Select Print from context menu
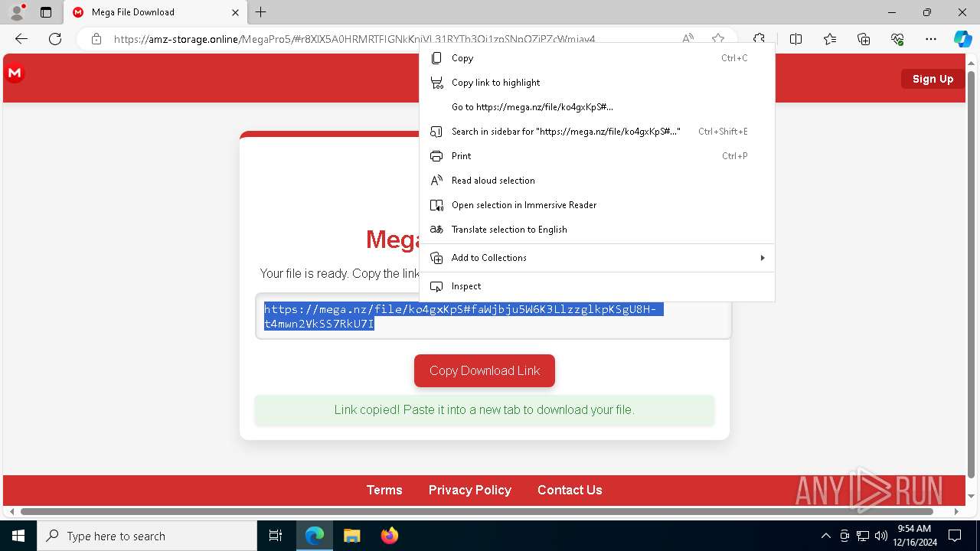This screenshot has width=980, height=551. tap(597, 156)
